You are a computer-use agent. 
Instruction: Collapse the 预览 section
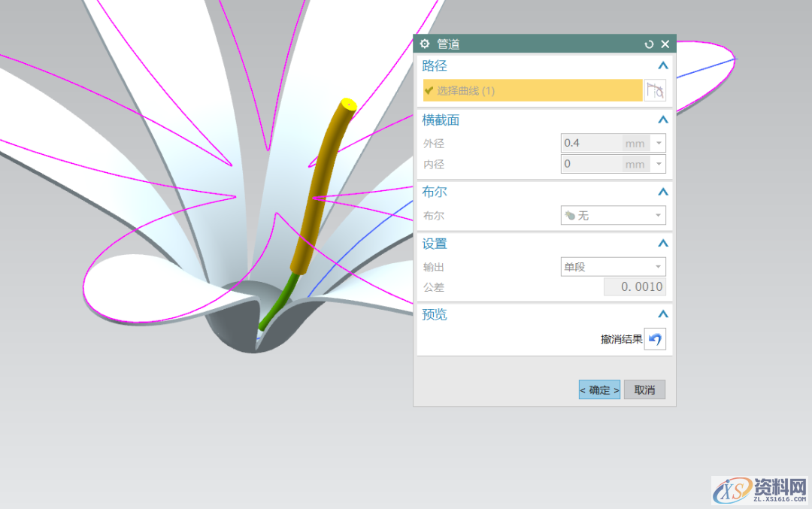tap(662, 314)
